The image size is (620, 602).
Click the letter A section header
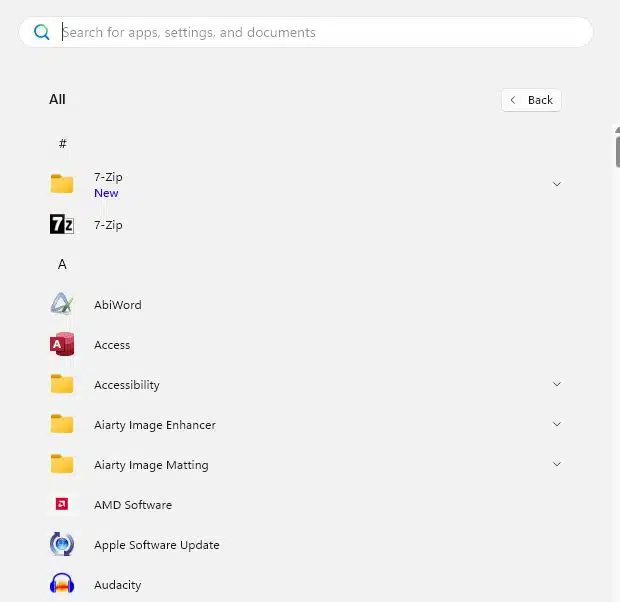pos(62,265)
